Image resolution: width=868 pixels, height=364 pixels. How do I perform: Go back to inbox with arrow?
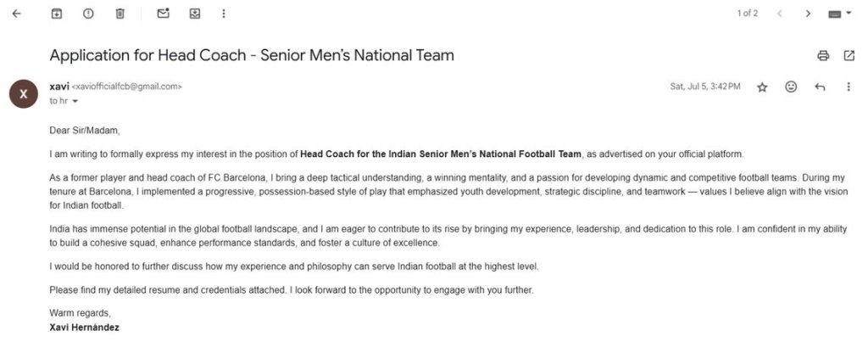point(16,14)
